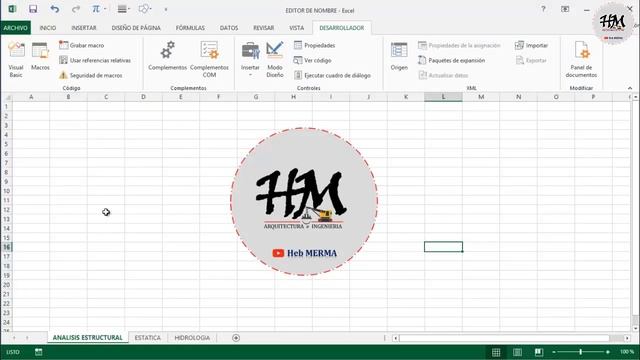The image size is (640, 360).
Task: Open Propiedades of the control
Action: [314, 45]
